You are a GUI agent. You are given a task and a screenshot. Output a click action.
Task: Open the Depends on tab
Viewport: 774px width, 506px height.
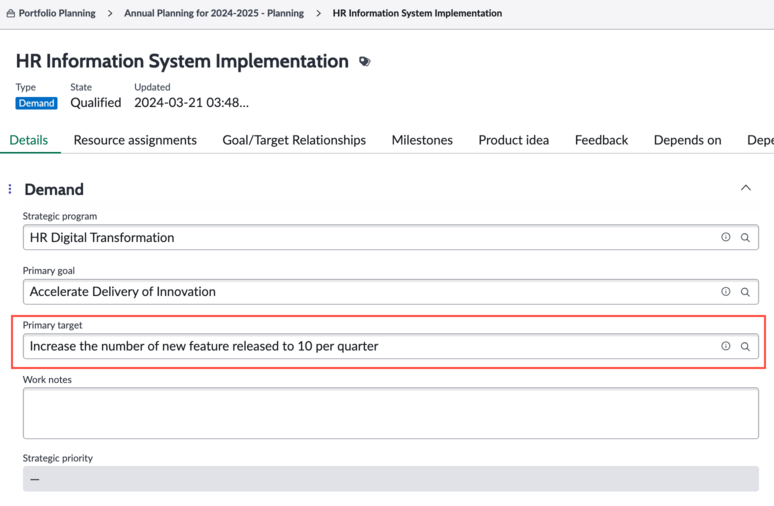687,140
